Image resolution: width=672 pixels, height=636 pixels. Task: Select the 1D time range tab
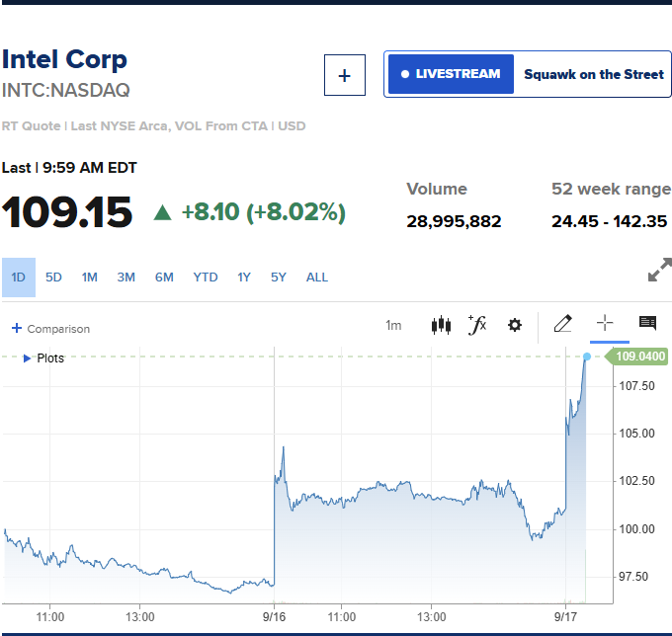(x=19, y=278)
